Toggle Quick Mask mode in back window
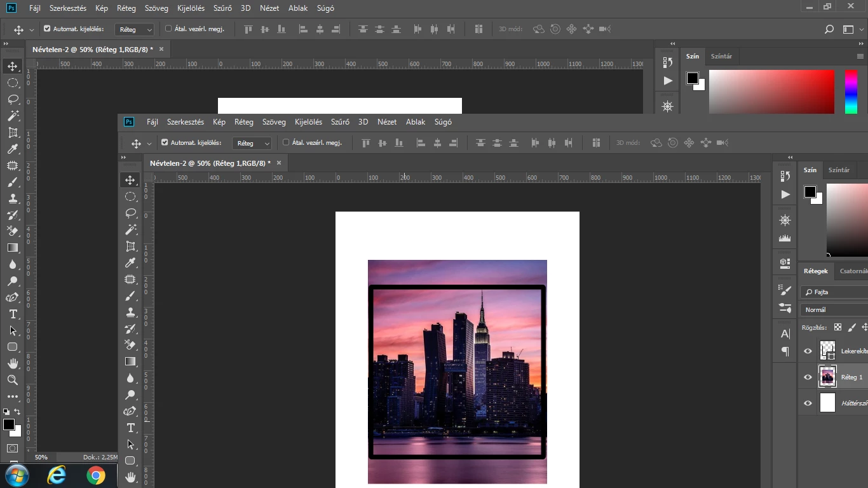The height and width of the screenshot is (488, 868). pyautogui.click(x=13, y=449)
